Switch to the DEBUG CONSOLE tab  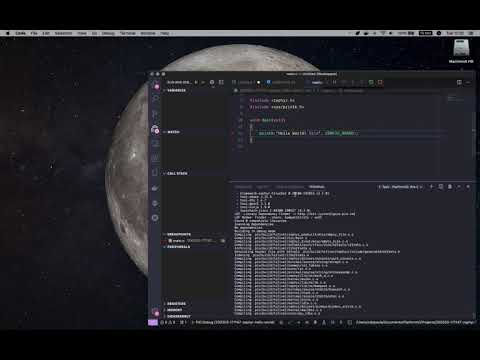pyautogui.click(x=290, y=187)
